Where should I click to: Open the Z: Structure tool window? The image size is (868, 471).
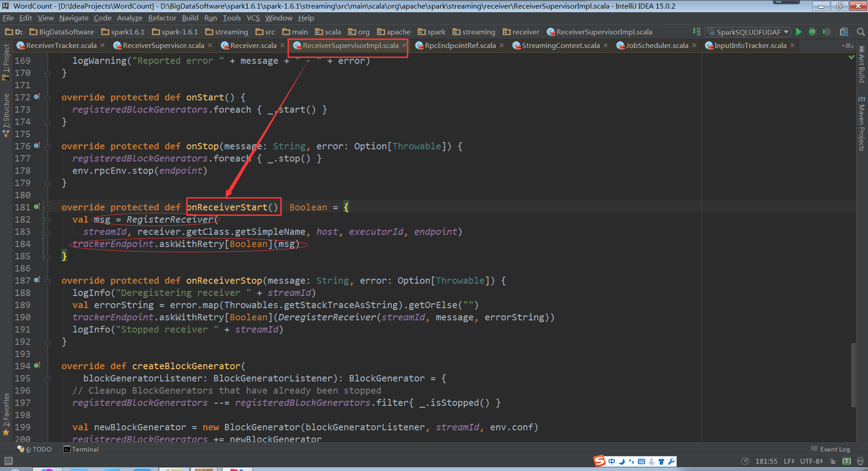(6, 115)
